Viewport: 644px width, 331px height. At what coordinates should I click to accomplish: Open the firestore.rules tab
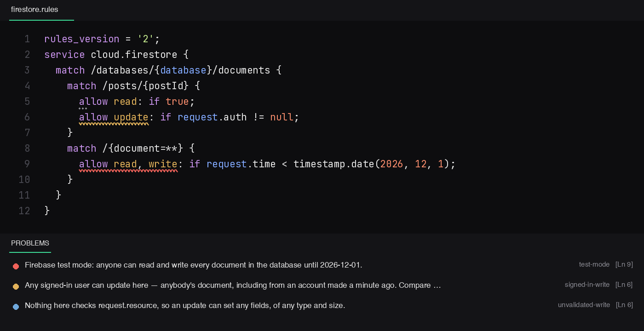(34, 10)
